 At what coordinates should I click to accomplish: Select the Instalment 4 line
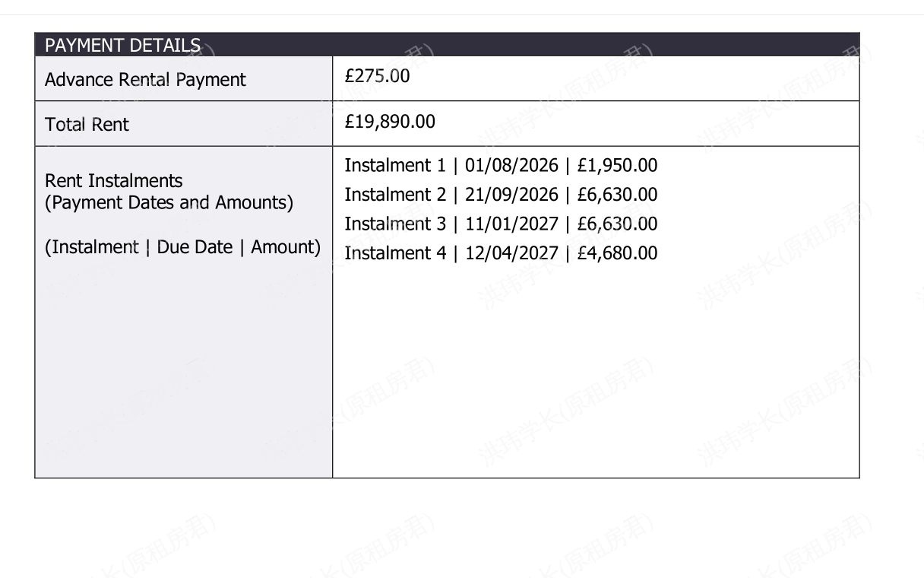tap(501, 252)
